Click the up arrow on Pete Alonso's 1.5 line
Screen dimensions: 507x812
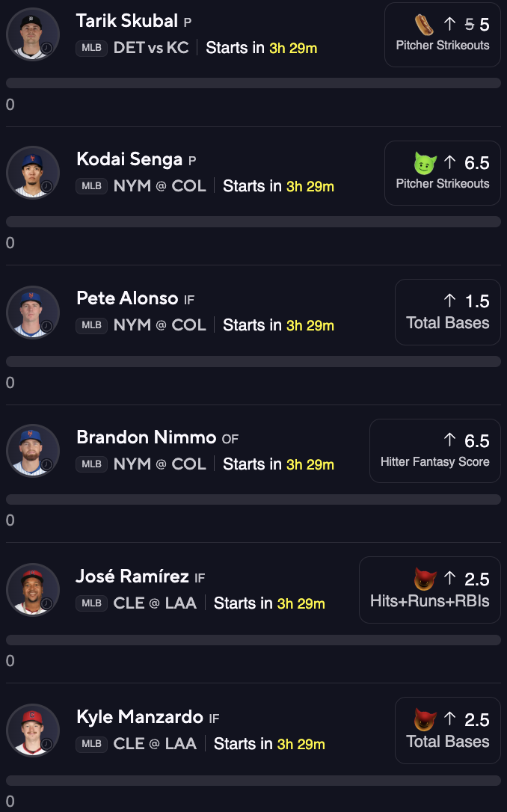click(x=449, y=301)
